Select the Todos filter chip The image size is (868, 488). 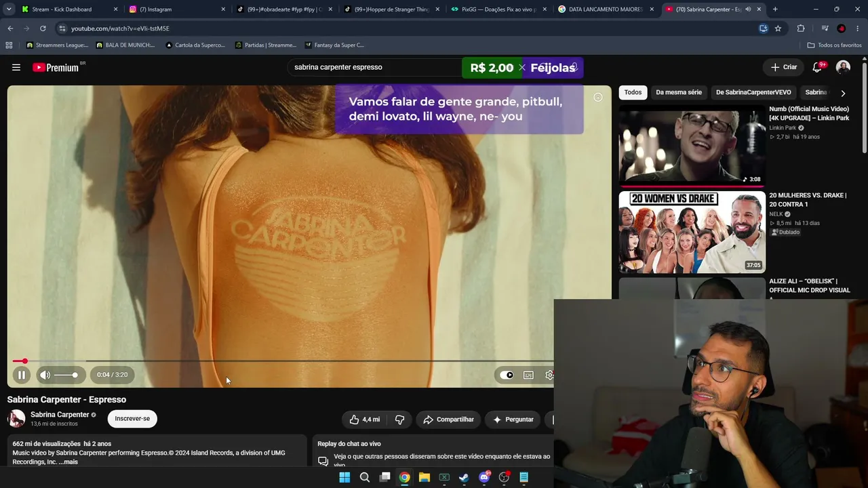pyautogui.click(x=633, y=92)
